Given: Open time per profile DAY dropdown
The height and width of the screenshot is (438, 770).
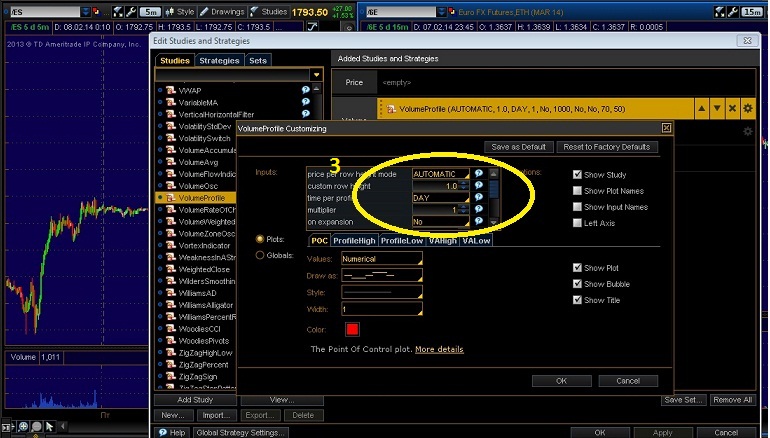Looking at the screenshot, I should pos(440,198).
